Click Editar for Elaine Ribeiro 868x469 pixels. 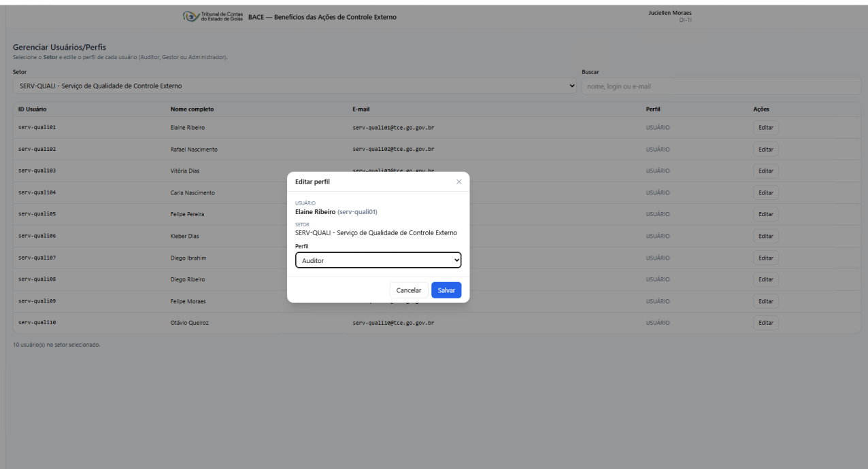[765, 128]
